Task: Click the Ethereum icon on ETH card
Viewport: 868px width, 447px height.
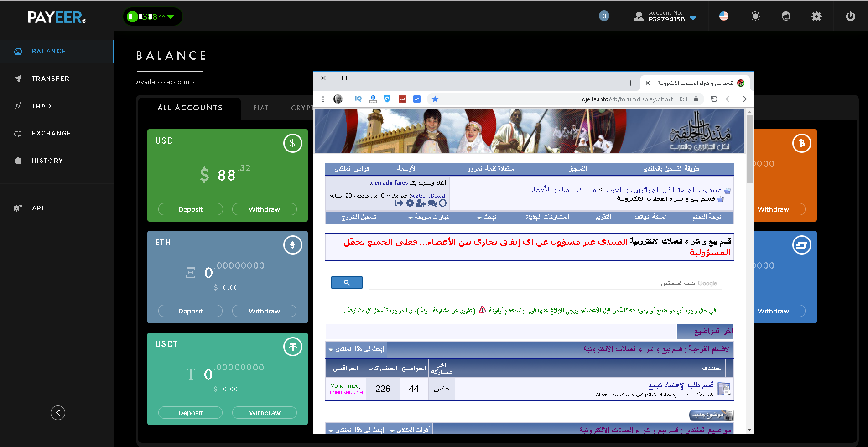Action: (x=293, y=245)
